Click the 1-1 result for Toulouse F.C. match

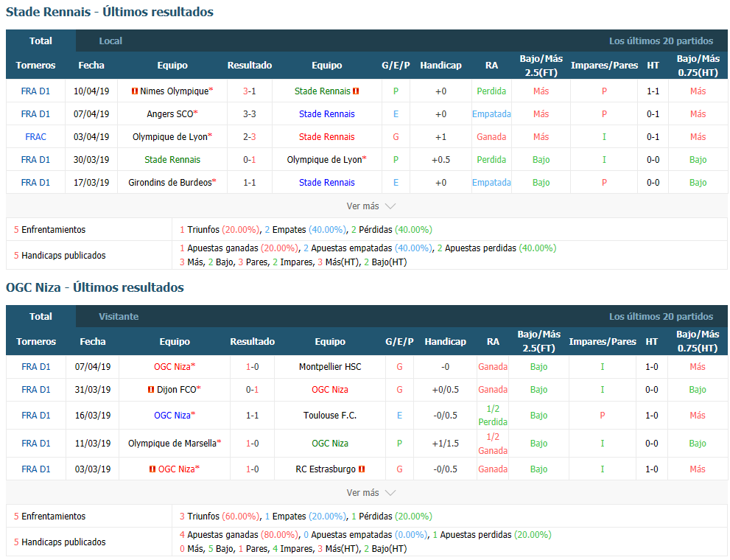pyautogui.click(x=253, y=416)
